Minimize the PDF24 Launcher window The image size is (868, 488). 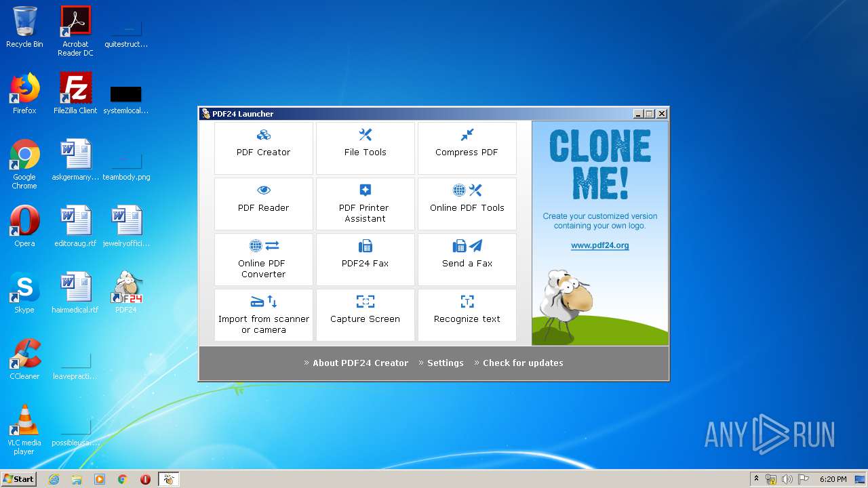coord(638,114)
